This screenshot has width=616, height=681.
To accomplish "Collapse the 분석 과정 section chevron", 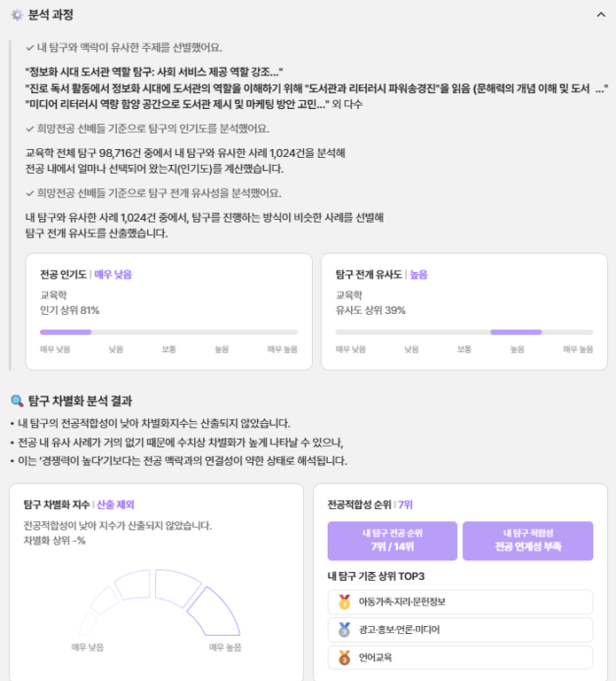I will (601, 15).
